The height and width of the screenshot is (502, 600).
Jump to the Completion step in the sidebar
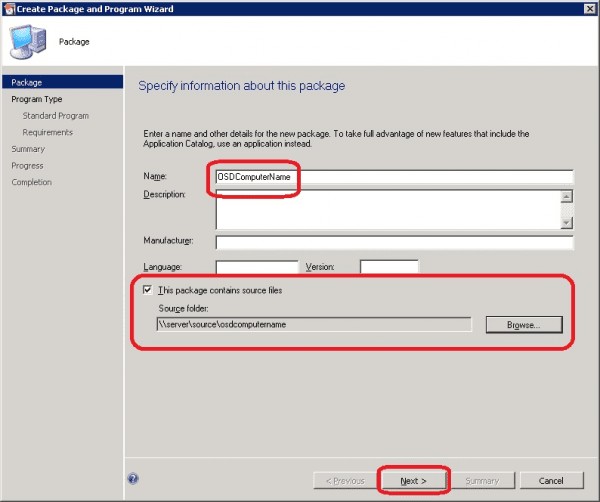(31, 182)
